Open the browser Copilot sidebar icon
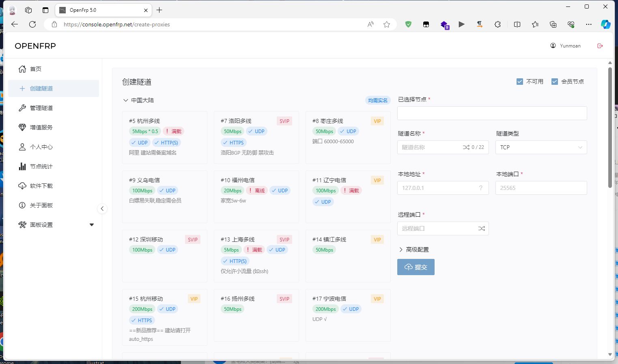 tap(605, 24)
